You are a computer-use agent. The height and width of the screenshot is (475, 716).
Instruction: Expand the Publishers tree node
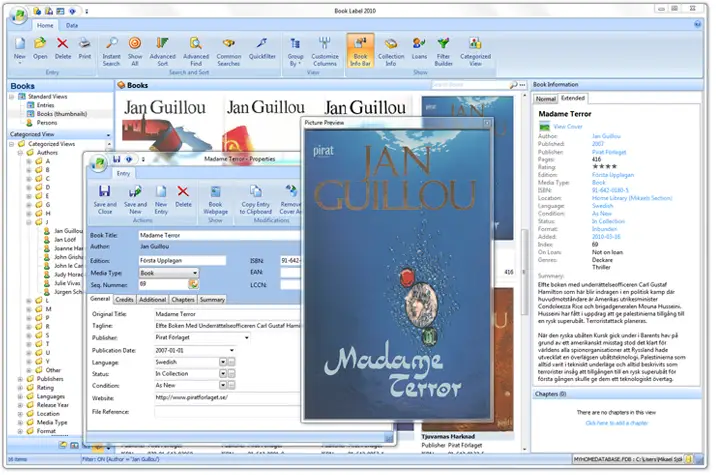click(20, 379)
